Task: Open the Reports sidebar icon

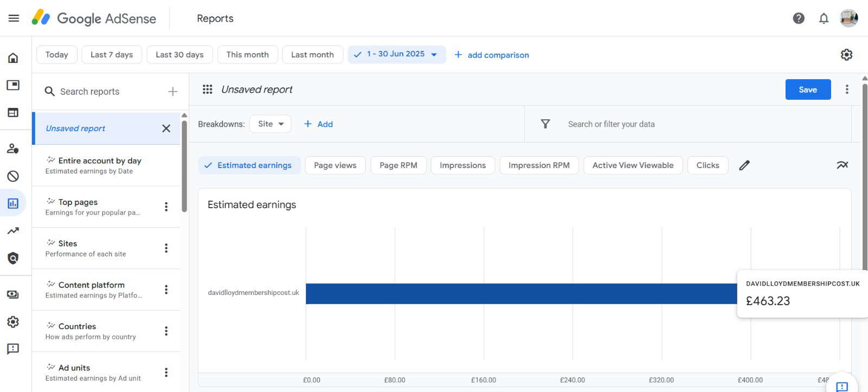Action: click(x=13, y=203)
